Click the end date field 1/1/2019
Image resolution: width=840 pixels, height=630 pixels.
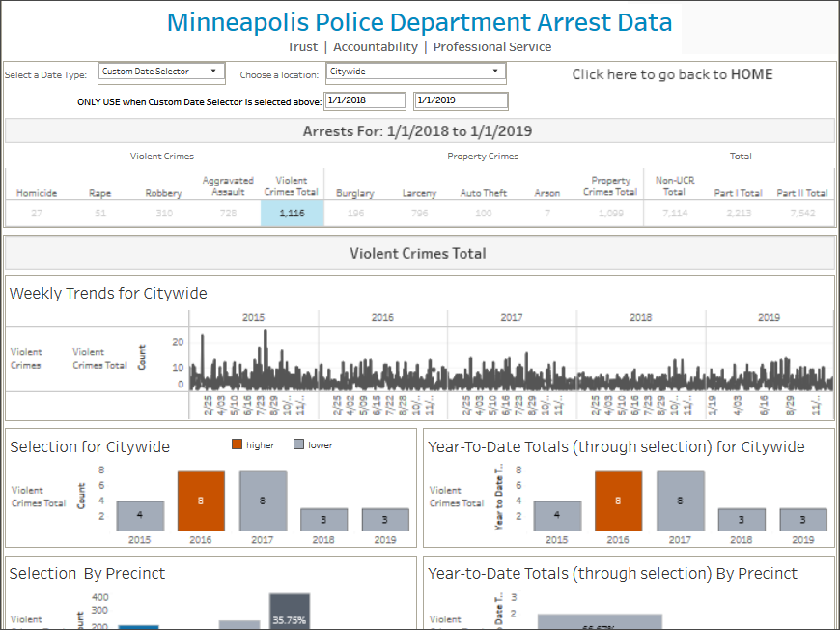click(461, 100)
